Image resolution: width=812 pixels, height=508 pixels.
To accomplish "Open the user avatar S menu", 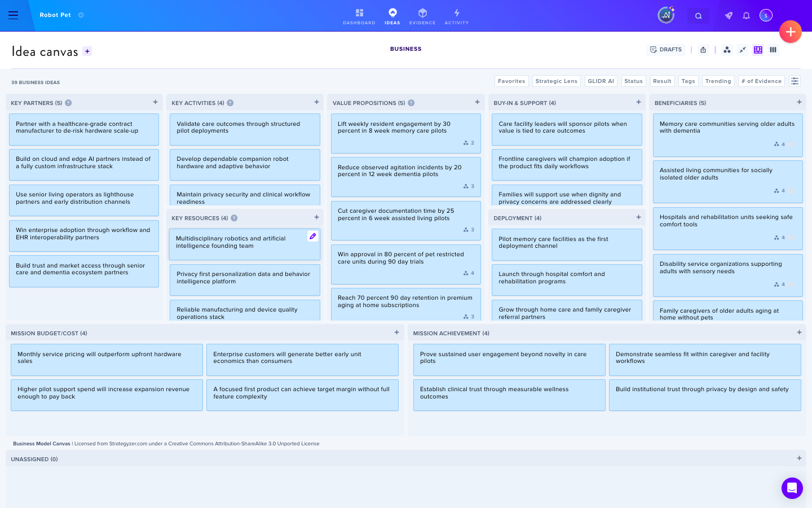I will pos(766,16).
